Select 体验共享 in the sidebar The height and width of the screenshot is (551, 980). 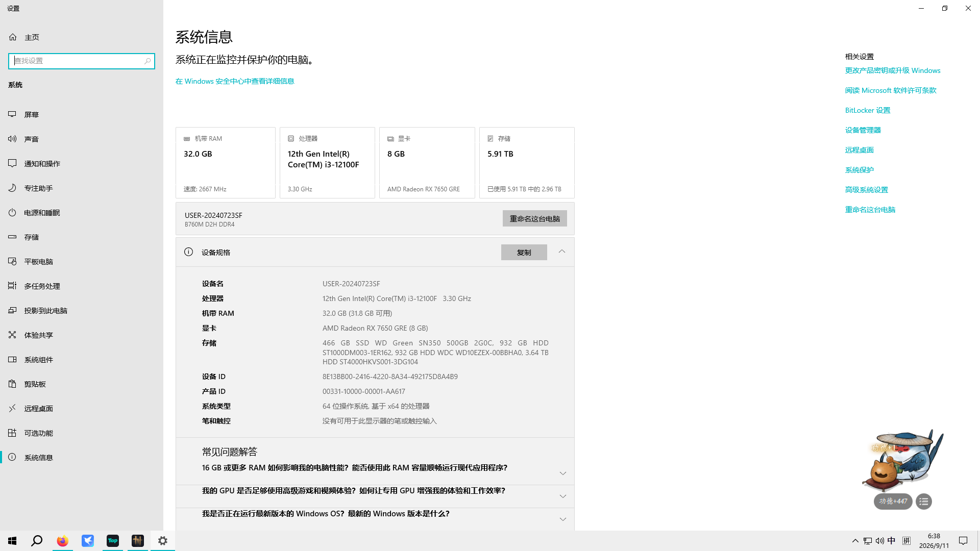click(x=82, y=335)
